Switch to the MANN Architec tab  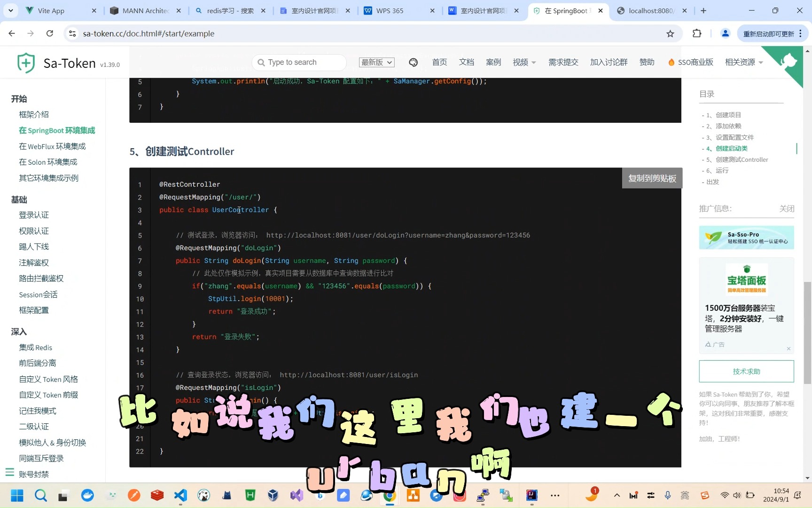coord(145,10)
